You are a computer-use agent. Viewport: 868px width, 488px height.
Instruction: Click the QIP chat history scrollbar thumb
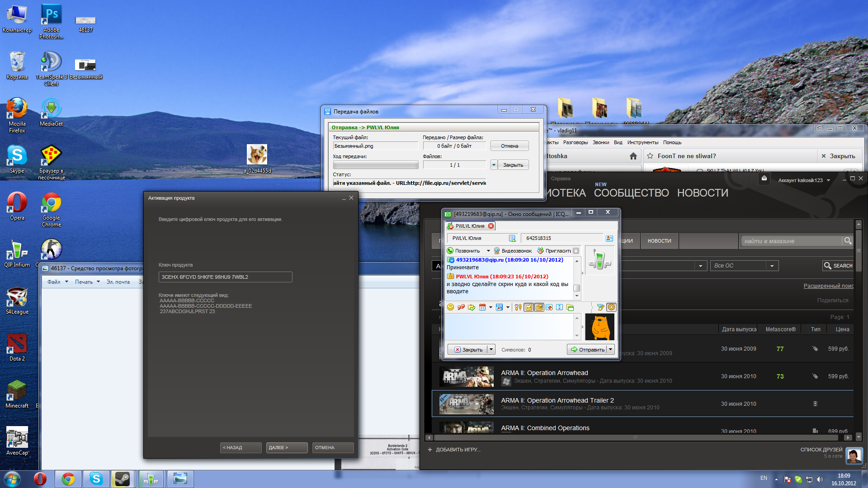pos(576,288)
